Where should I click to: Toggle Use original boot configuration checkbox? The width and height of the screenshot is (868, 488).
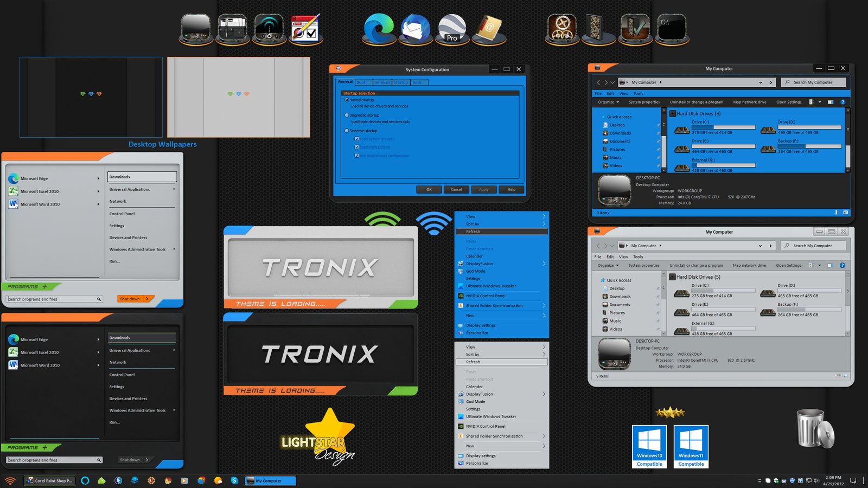(x=357, y=156)
